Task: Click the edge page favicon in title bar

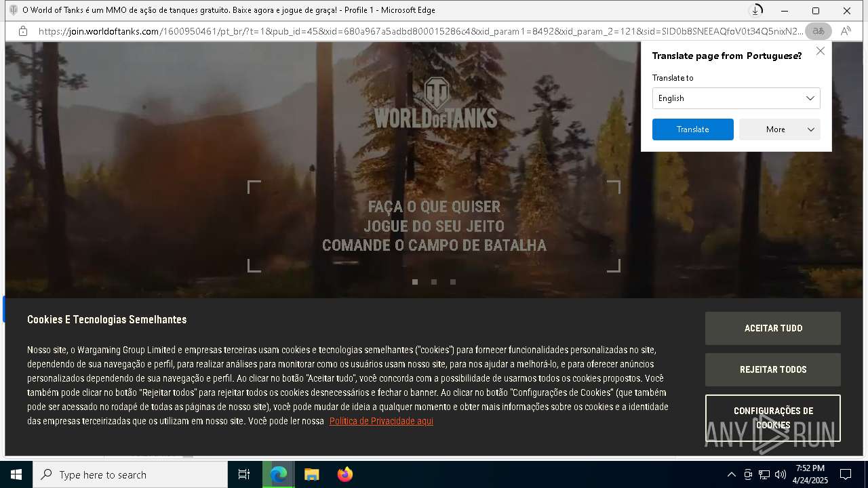Action: (x=13, y=10)
